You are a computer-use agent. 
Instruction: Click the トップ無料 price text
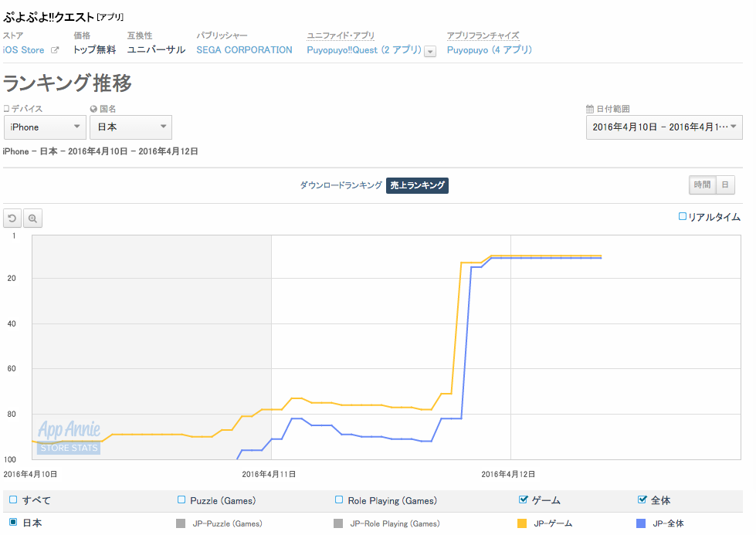tap(94, 50)
